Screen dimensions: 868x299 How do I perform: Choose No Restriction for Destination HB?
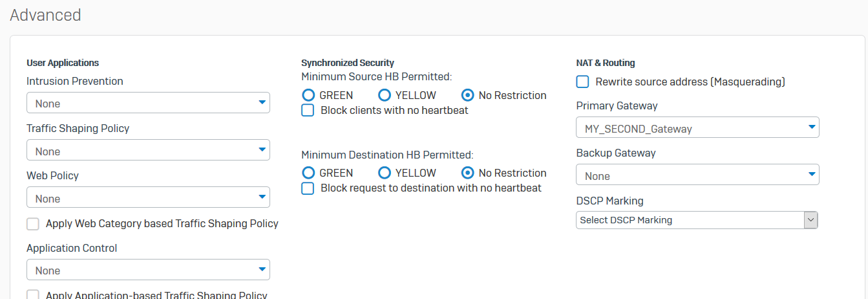pos(468,173)
